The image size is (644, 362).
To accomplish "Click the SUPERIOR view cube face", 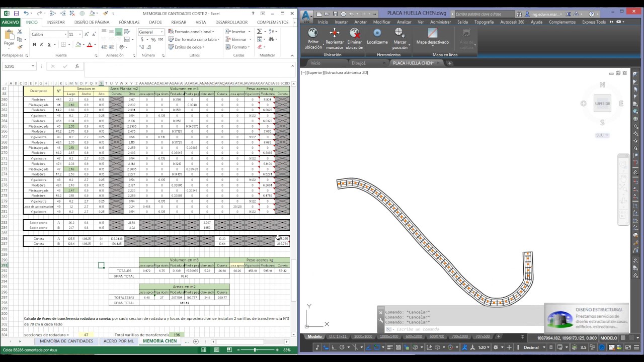I will (602, 104).
